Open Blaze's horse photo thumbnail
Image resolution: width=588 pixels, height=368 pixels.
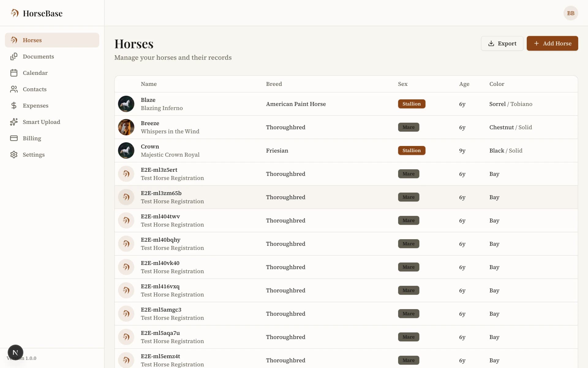(126, 104)
